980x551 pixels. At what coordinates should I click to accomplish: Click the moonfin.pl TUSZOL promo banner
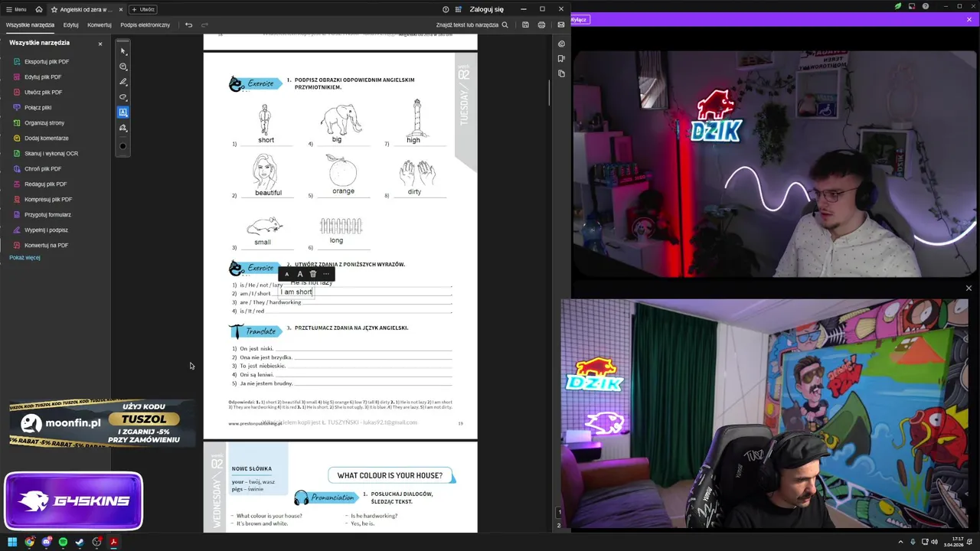101,424
